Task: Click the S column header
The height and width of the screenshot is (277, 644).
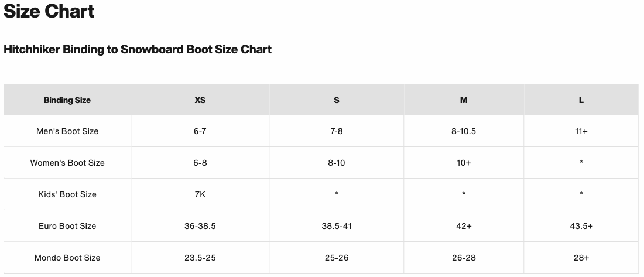Action: [x=337, y=100]
